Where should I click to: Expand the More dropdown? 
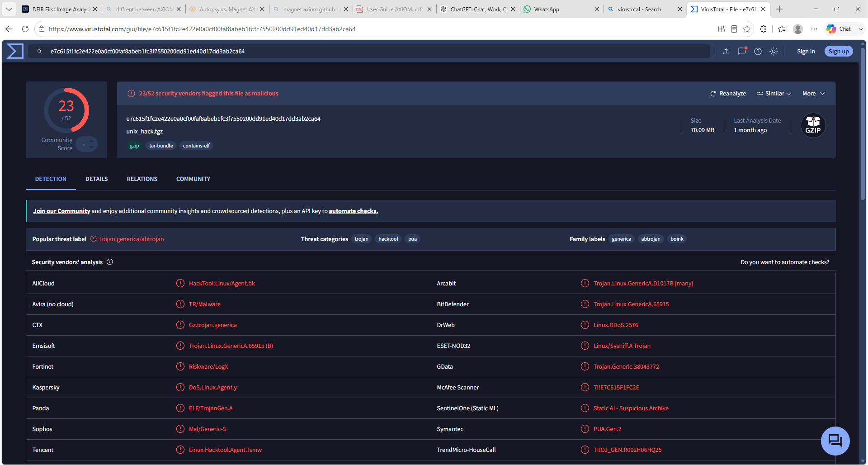(814, 94)
